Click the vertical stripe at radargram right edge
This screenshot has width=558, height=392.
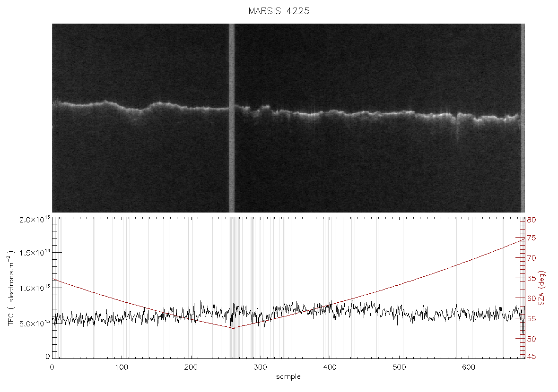coord(523,118)
